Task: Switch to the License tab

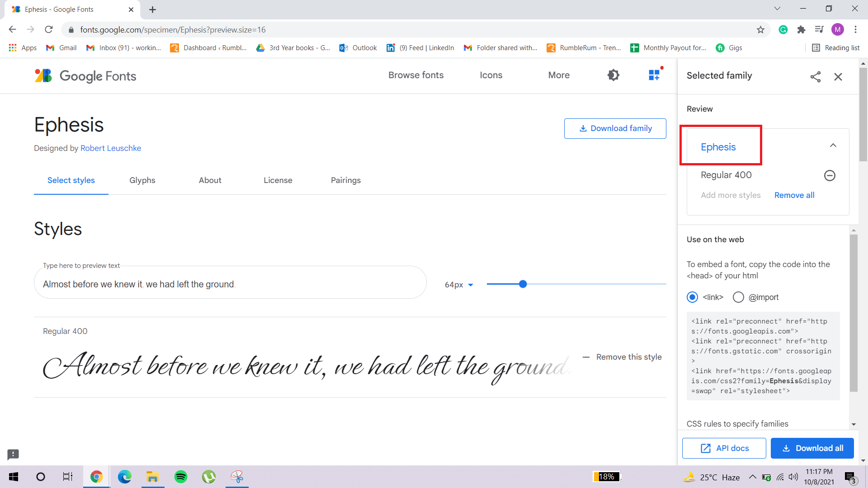Action: (x=278, y=180)
